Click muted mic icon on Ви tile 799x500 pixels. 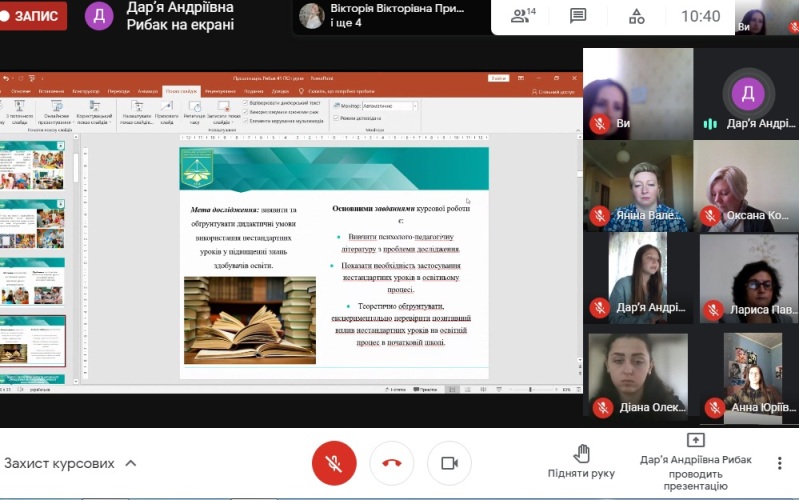[x=600, y=124]
